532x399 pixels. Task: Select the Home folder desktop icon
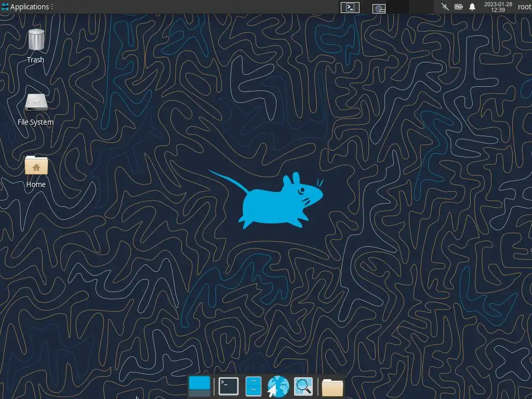(x=36, y=165)
